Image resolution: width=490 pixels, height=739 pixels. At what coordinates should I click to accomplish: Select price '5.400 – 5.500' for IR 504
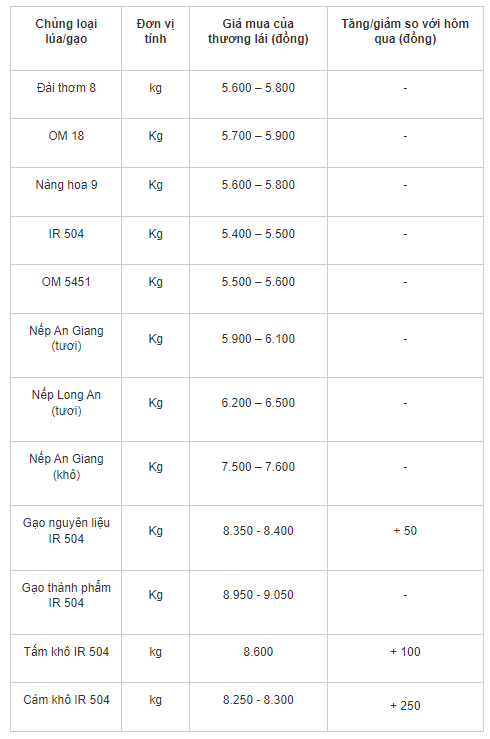[258, 234]
